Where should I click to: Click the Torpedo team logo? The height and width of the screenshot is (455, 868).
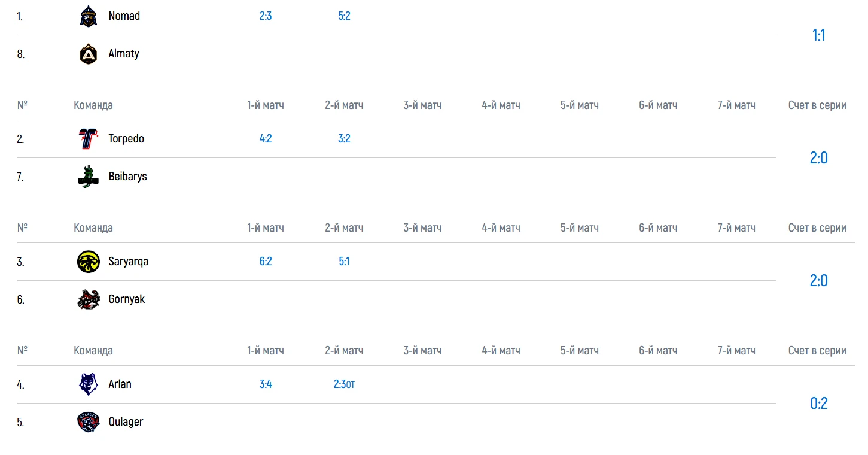[88, 139]
